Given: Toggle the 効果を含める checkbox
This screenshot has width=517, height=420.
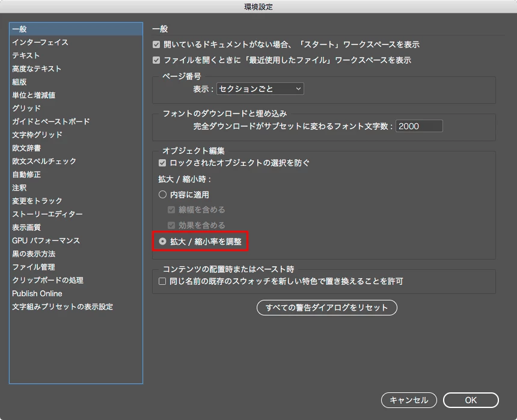Looking at the screenshot, I should coord(171,225).
